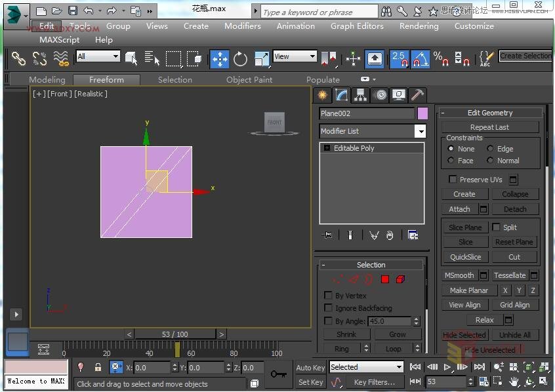Viewport: 555px width, 392px height.
Task: Click the Attach button
Action: tap(459, 209)
